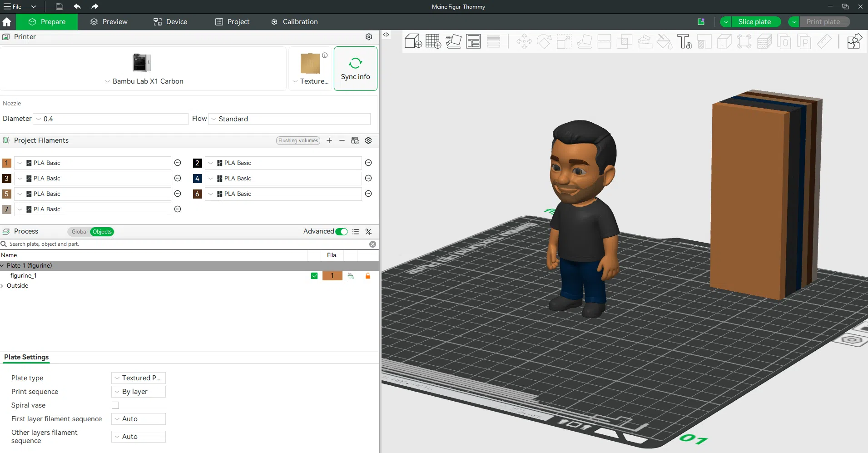868x453 pixels.
Task: Switch to the Preview tab
Action: click(x=109, y=22)
